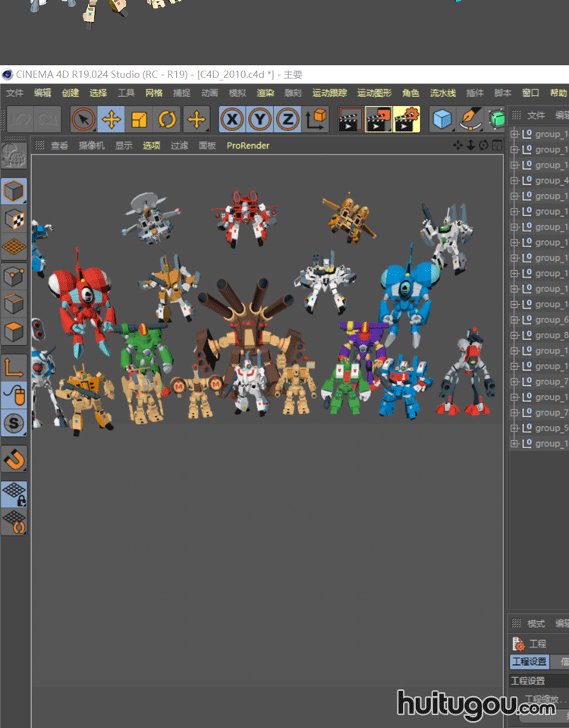Expand the group_6 object tree node
The width and height of the screenshot is (569, 728).
pos(514,320)
